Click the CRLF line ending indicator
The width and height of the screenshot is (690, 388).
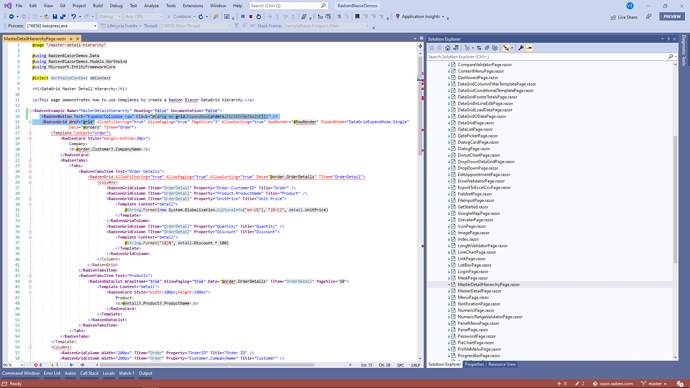pyautogui.click(x=415, y=365)
